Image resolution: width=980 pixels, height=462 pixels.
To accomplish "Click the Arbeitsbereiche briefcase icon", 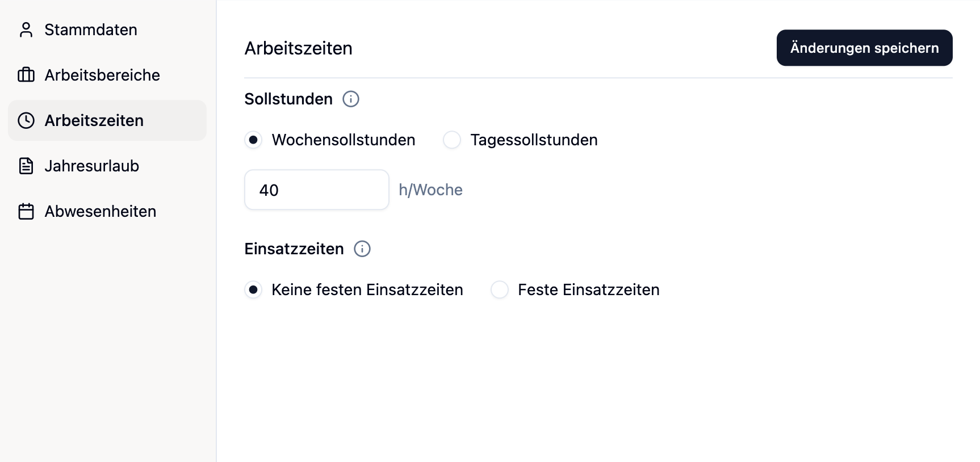I will [26, 75].
